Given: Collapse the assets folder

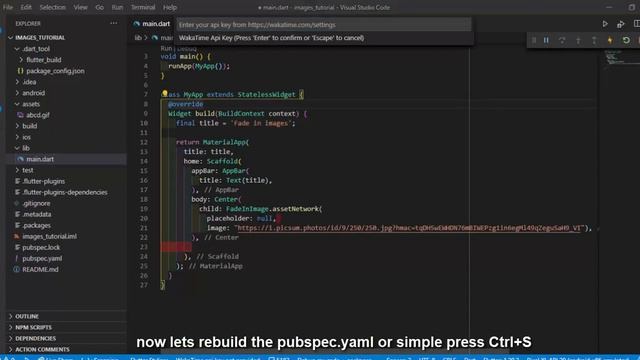Looking at the screenshot, I should 17,104.
